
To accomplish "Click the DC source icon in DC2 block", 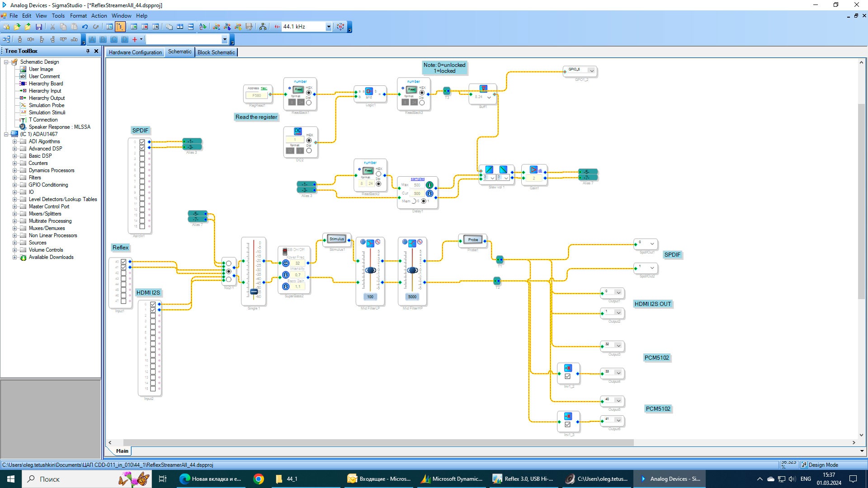I will [298, 131].
